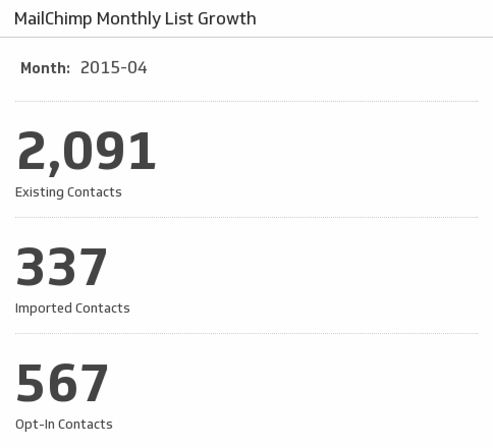Click the solid line under the widget title
493x448 pixels.
coord(247,37)
